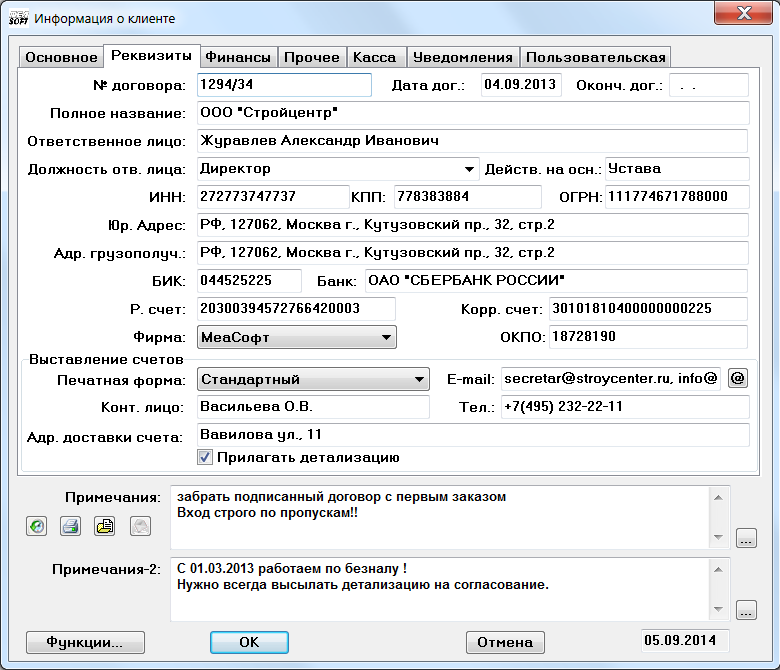
Task: Toggle the Прилагать детализацию checkbox
Action: pyautogui.click(x=205, y=457)
